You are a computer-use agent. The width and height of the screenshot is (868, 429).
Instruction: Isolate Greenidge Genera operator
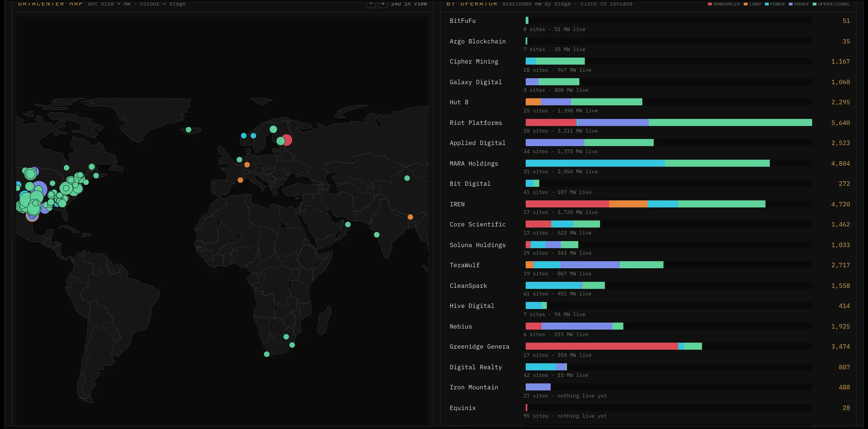click(650, 350)
